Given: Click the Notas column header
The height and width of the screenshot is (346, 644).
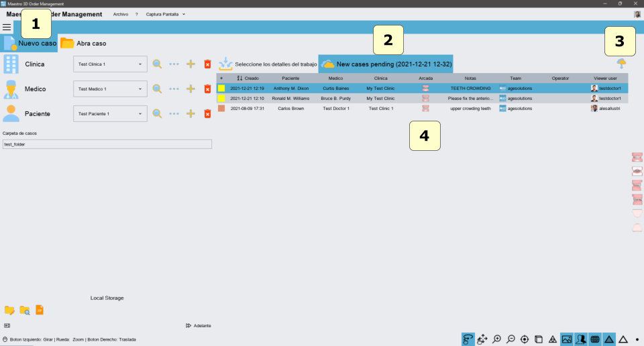Looking at the screenshot, I should pos(470,78).
